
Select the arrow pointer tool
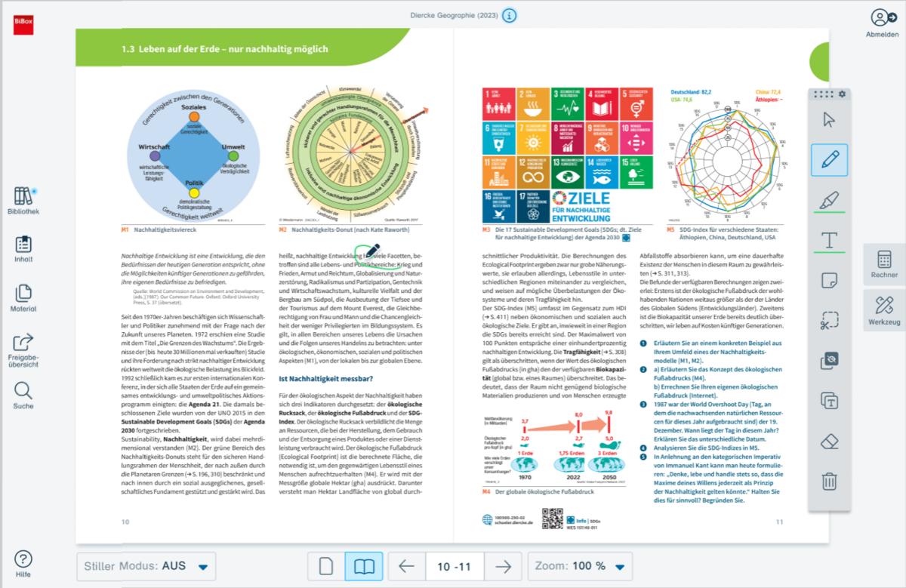[829, 119]
